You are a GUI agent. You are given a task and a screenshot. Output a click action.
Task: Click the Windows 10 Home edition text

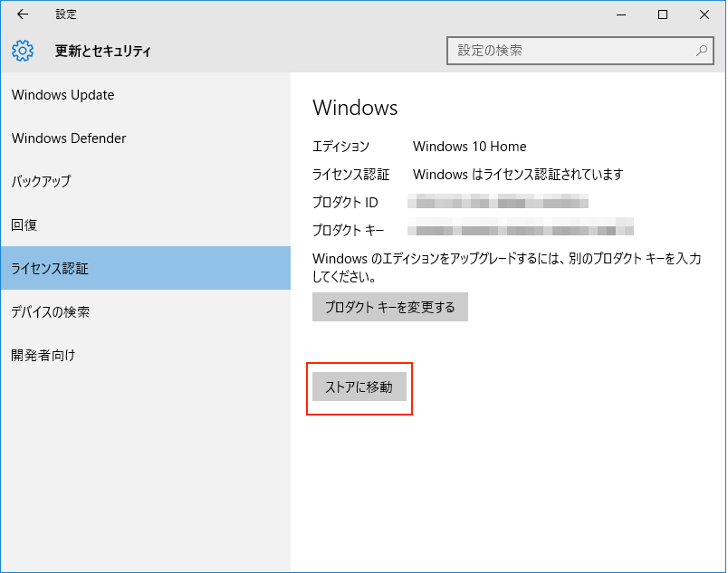tap(469, 147)
